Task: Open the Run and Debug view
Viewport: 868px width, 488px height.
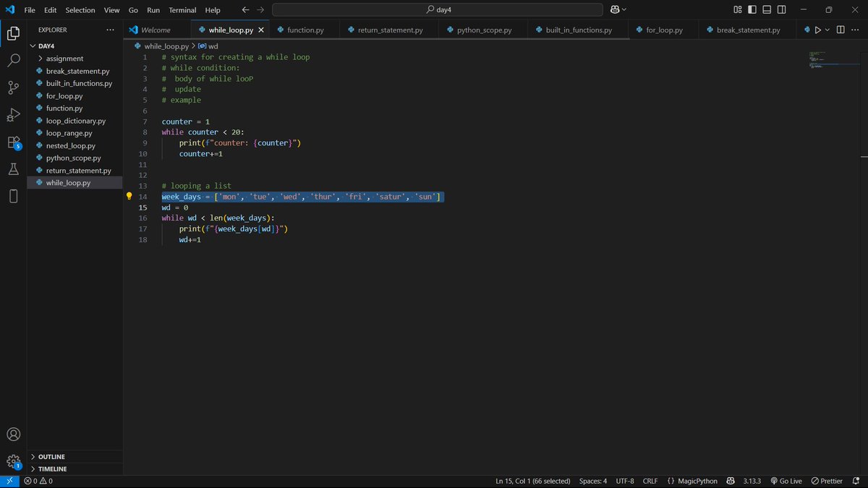Action: click(x=13, y=114)
